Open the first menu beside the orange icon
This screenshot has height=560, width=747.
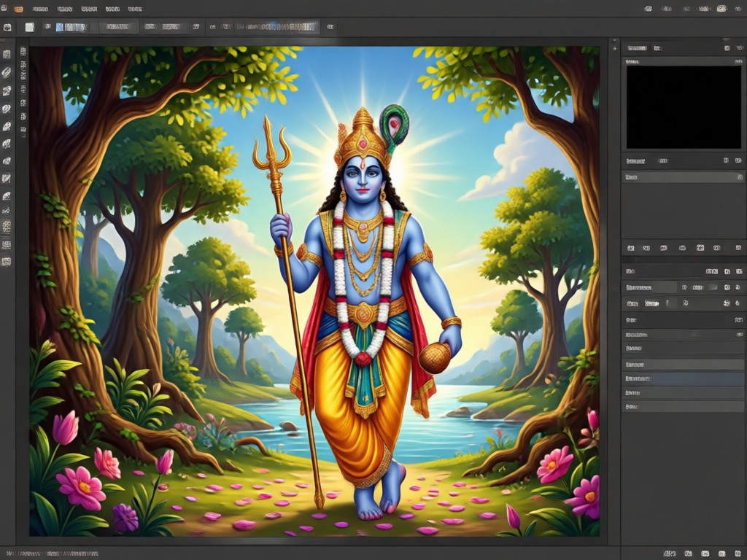click(40, 9)
